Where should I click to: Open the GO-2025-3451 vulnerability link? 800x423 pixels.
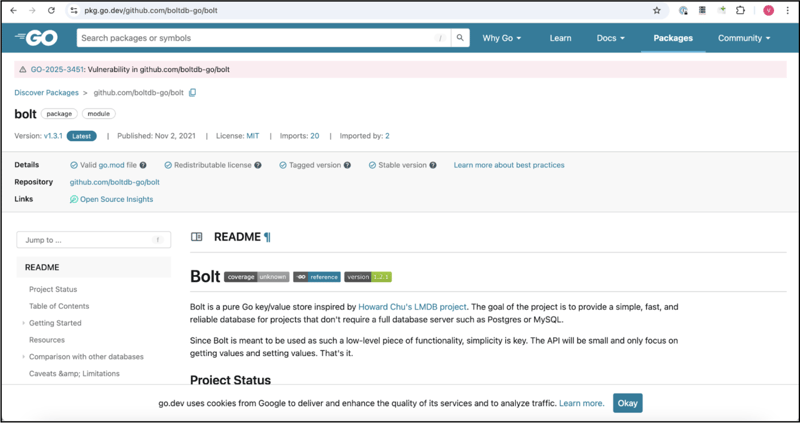[55, 70]
